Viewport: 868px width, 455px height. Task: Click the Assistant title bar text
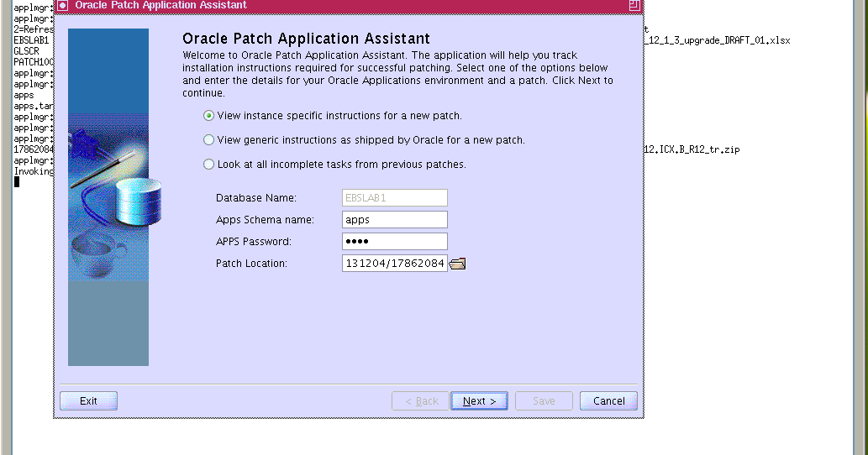click(160, 5)
